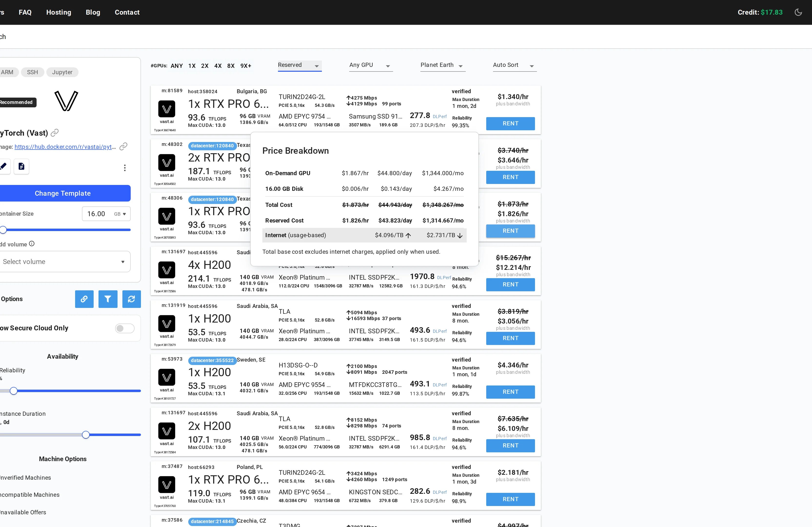
Task: Click the On-Demand GPU row label
Action: (x=287, y=173)
